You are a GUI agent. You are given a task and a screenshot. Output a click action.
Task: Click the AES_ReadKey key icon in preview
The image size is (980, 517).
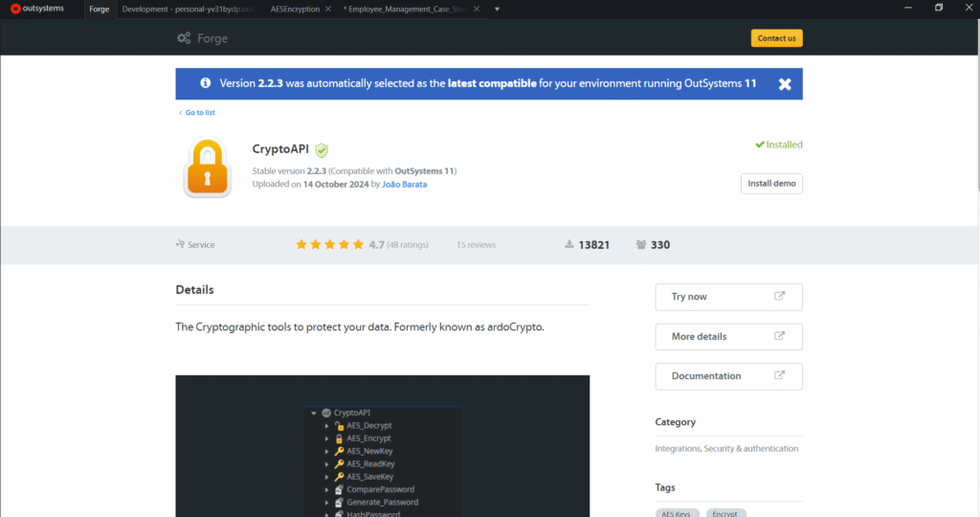(x=339, y=463)
